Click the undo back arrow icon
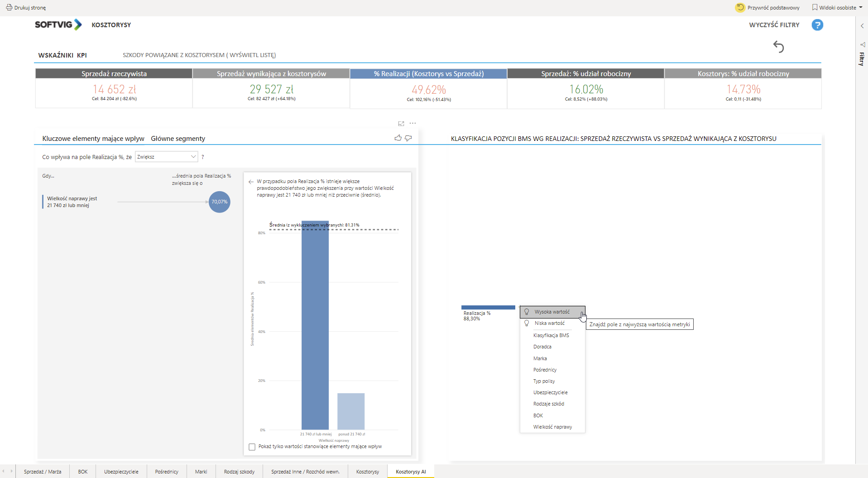The height and width of the screenshot is (478, 868). pyautogui.click(x=778, y=47)
